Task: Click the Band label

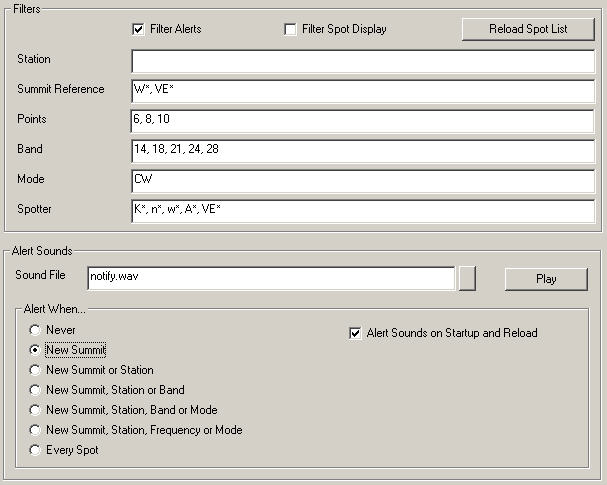Action: click(x=30, y=149)
